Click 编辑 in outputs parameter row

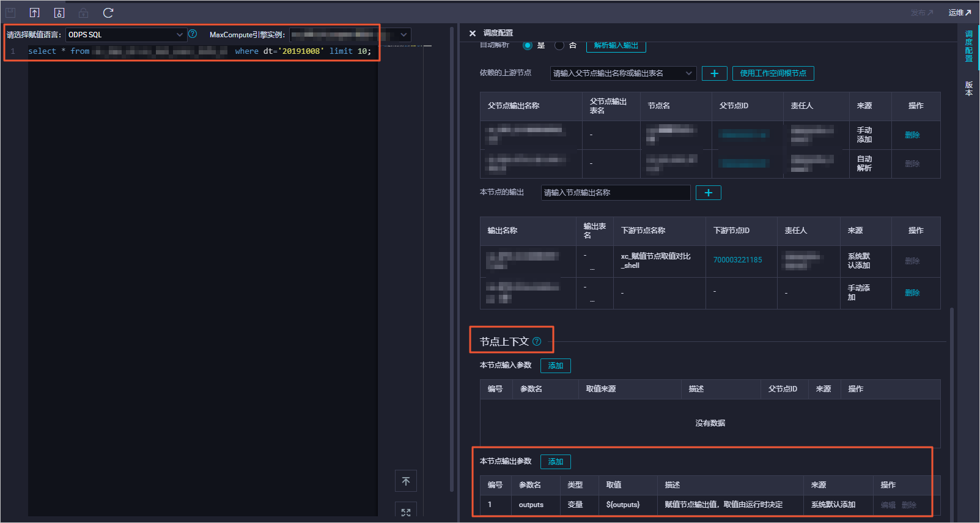(x=888, y=505)
